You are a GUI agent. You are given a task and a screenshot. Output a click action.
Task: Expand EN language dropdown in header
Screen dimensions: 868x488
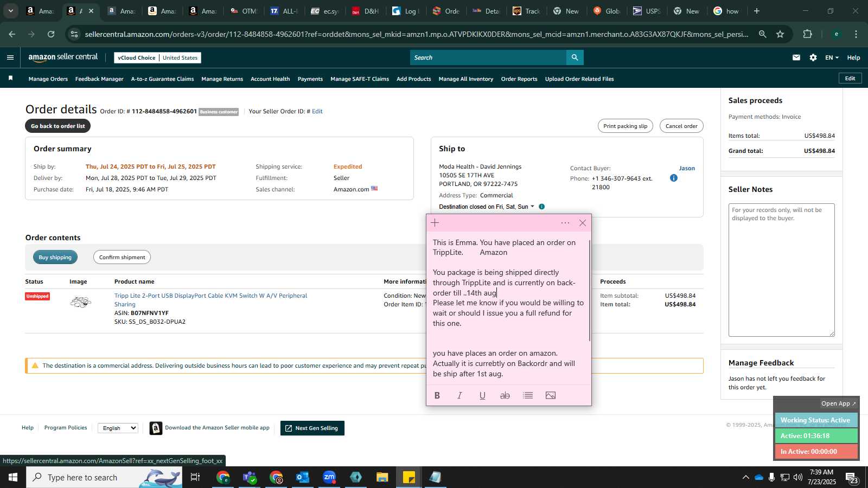click(832, 57)
